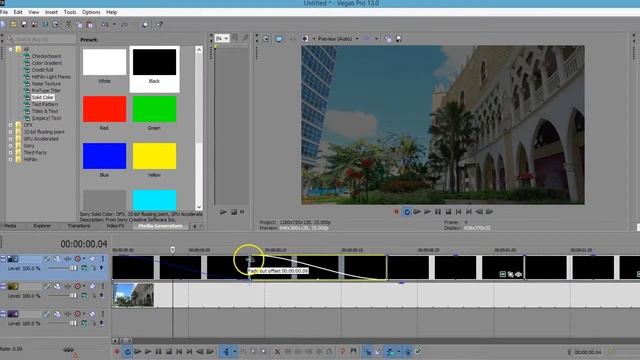The image size is (640, 360).
Task: Open the File menu
Action: click(4, 12)
